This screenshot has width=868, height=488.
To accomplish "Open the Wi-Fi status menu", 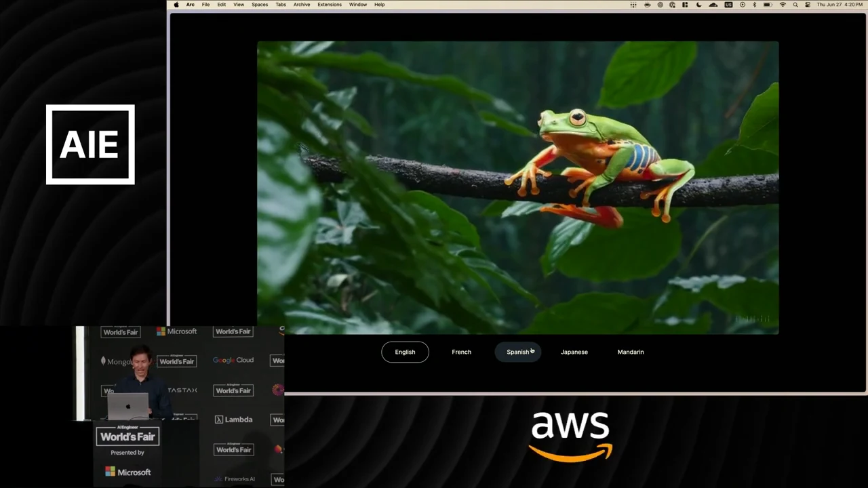I will (783, 5).
